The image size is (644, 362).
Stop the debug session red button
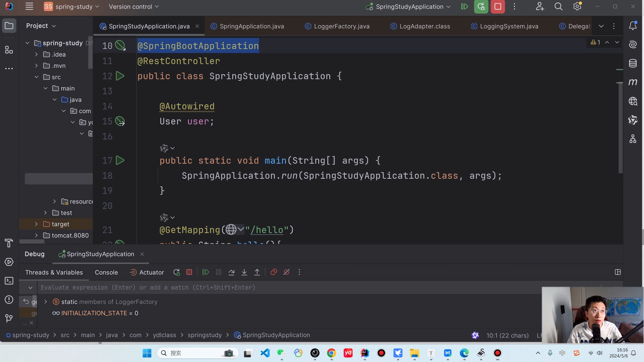point(498,7)
